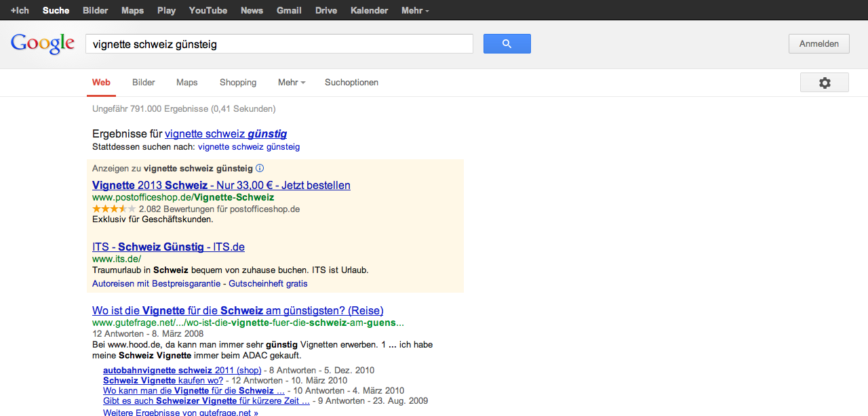Image resolution: width=868 pixels, height=416 pixels.
Task: Open Gmail from the top bar
Action: point(289,11)
